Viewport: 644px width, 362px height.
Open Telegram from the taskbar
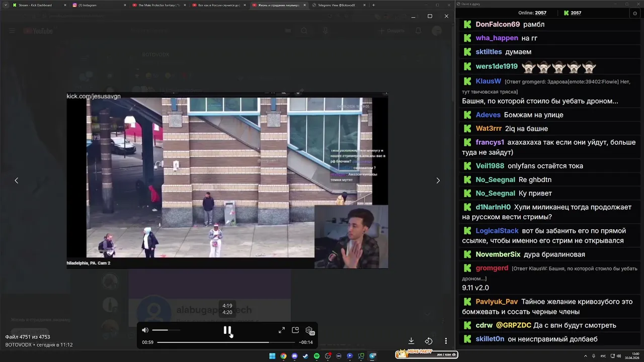372,356
